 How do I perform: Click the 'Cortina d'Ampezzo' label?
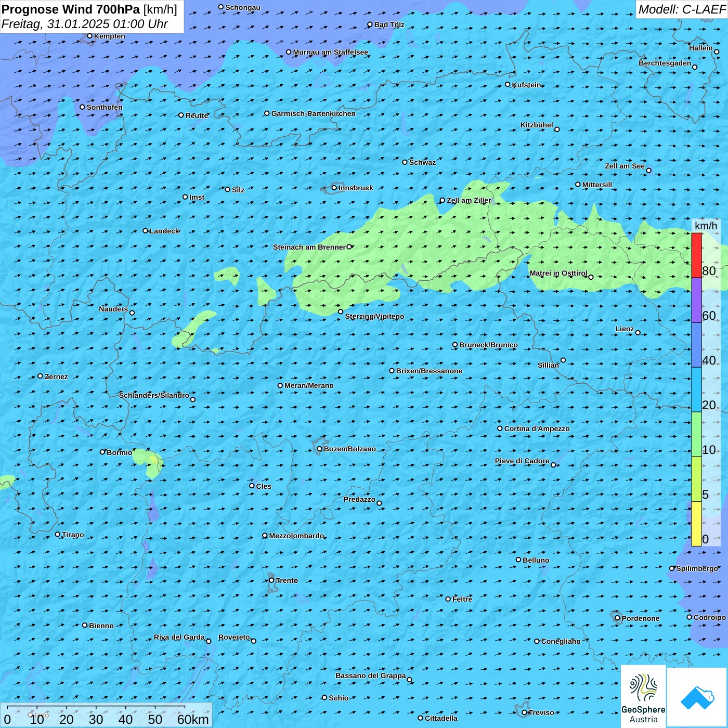tap(537, 428)
